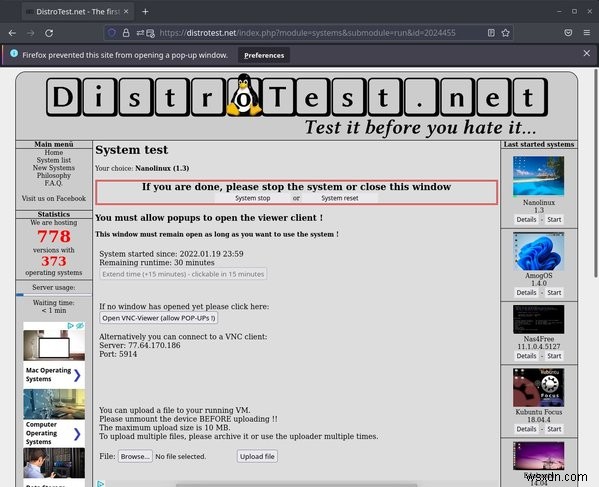Bookmark this page with star icon
599x487 pixels.
pyautogui.click(x=505, y=33)
